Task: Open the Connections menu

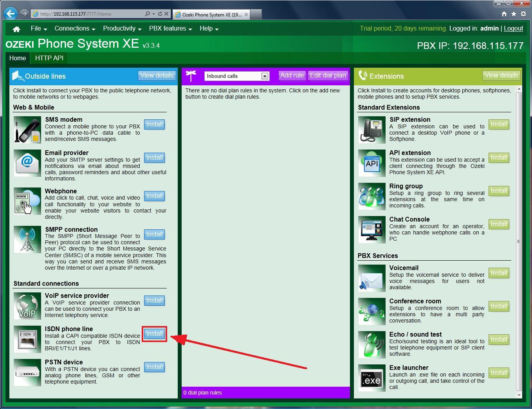Action: point(75,29)
